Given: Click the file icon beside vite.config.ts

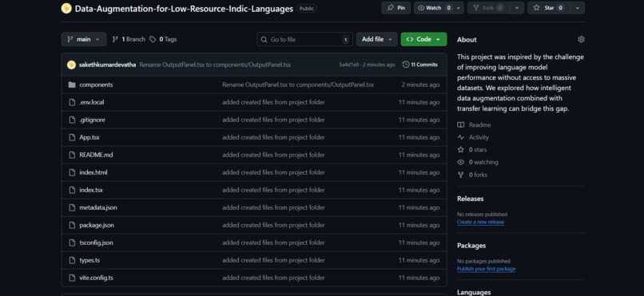Looking at the screenshot, I should [72, 278].
